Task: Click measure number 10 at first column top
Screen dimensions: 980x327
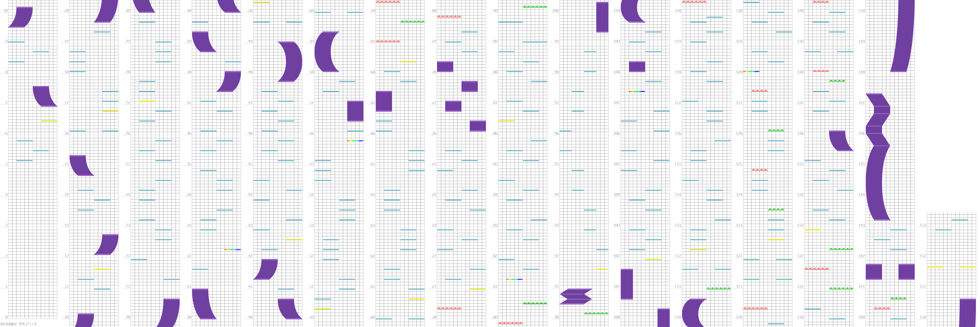Action: click(x=5, y=11)
